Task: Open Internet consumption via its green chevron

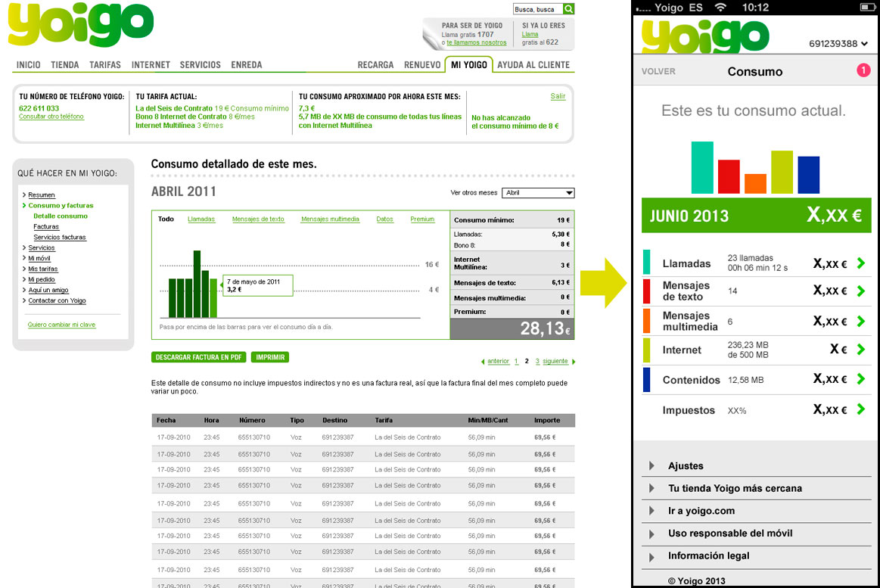Action: click(x=862, y=350)
